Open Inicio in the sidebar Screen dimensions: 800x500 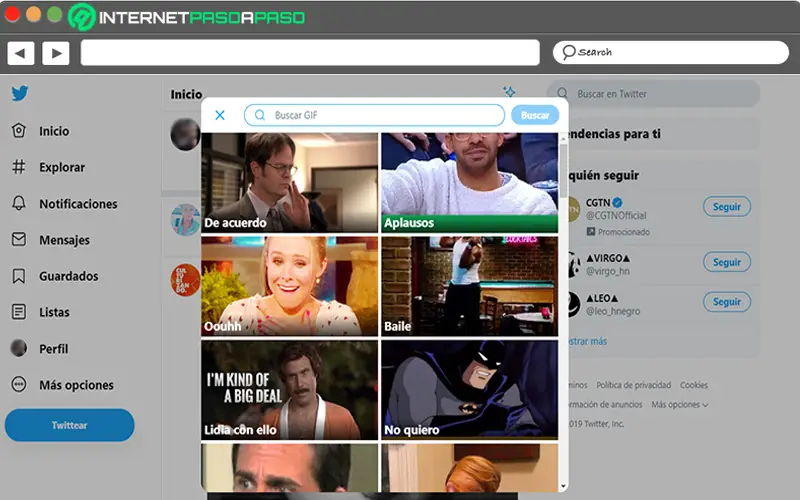54,131
